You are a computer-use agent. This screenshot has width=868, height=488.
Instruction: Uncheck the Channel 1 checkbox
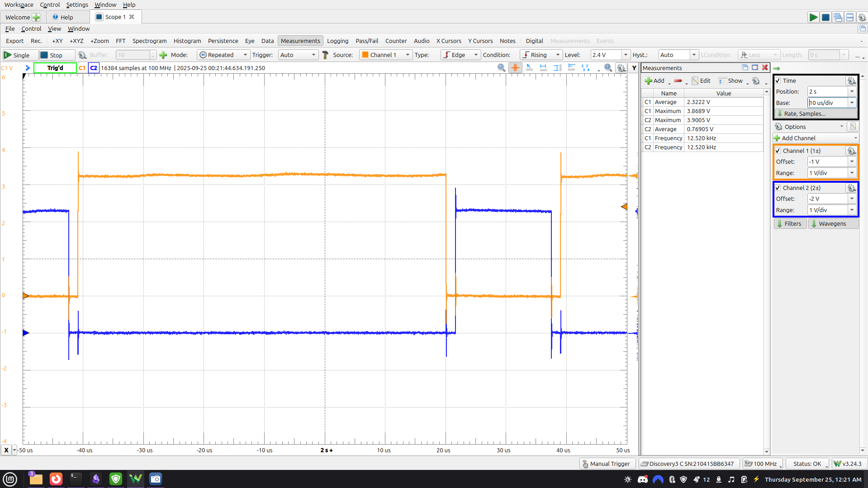[778, 151]
